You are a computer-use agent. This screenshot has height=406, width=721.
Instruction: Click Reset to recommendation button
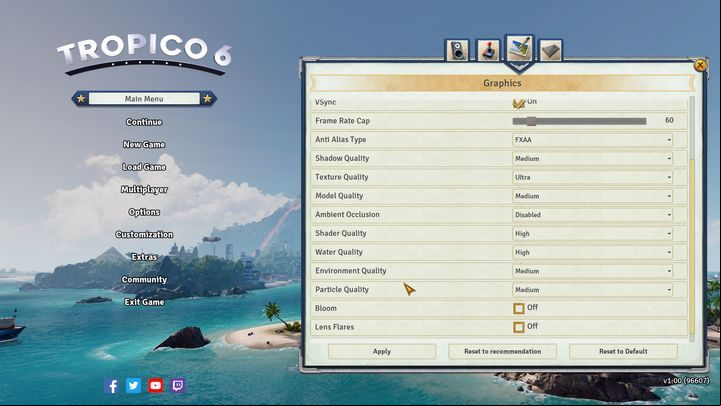[x=502, y=351]
